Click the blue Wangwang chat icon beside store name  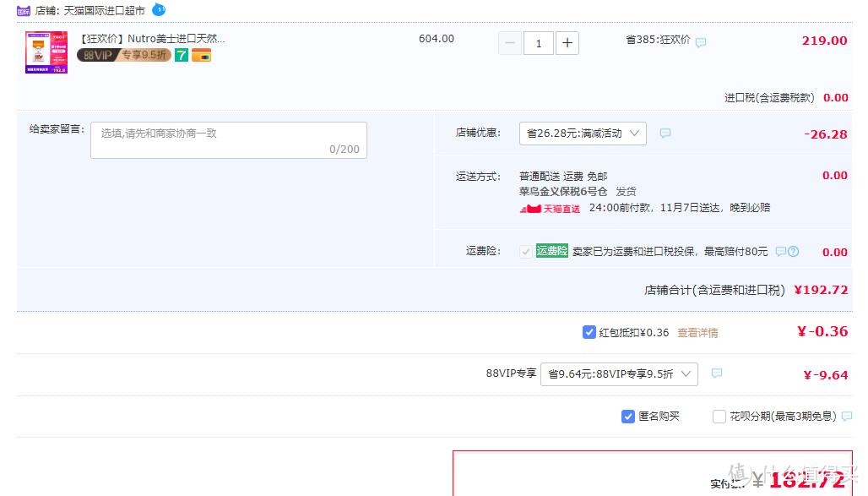tap(159, 10)
